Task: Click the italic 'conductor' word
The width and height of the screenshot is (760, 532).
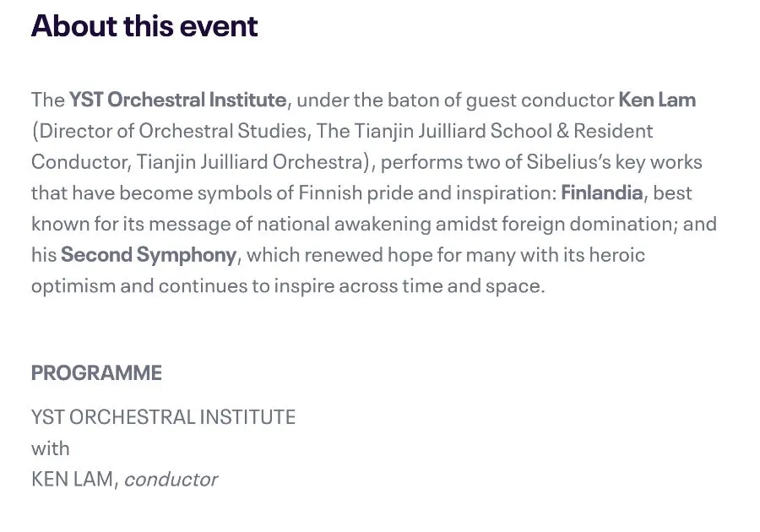Action: (171, 479)
